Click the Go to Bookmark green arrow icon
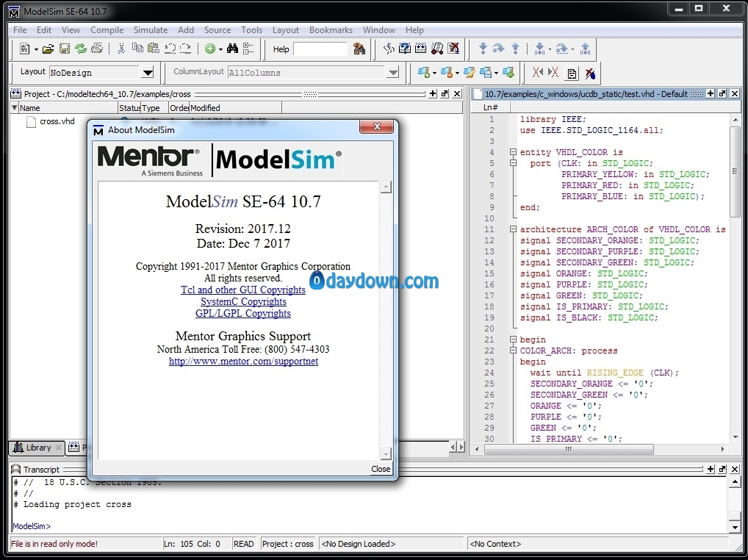The width and height of the screenshot is (748, 560). coord(508,73)
